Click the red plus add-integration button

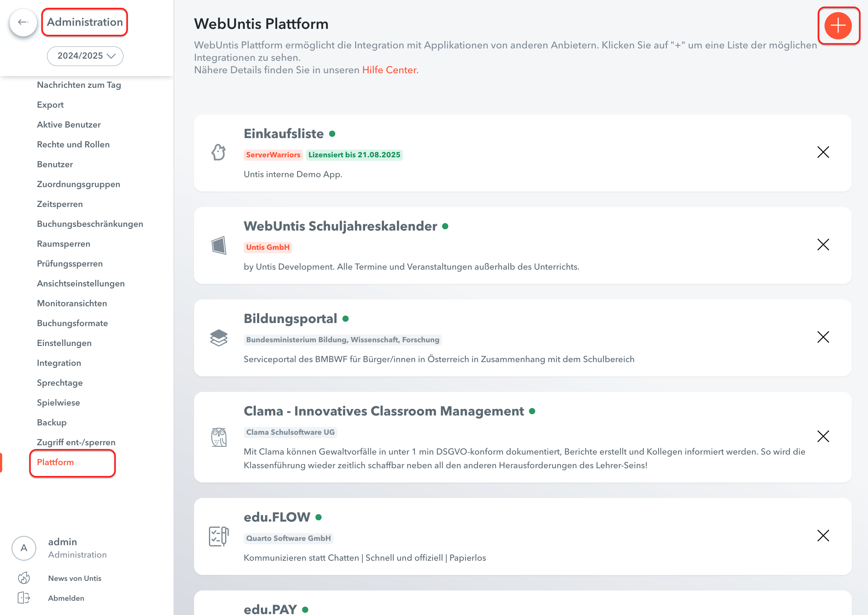point(838,26)
